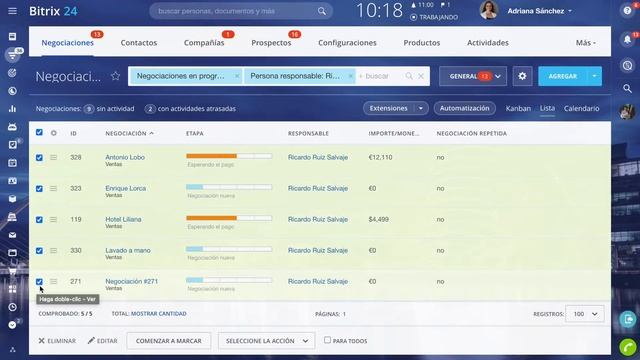Open the shopping cart sidebar icon

pos(12,271)
